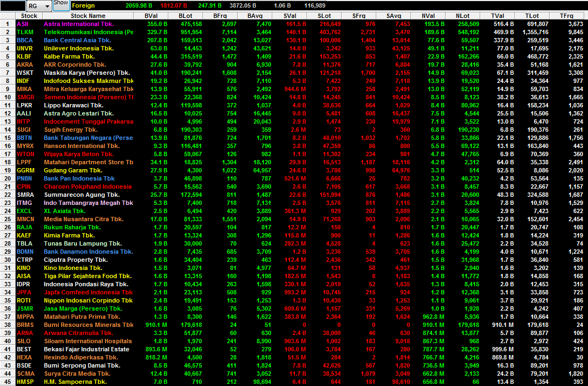
Task: Select Bumi Resources Minerals Tbk stock name
Action: pos(88,325)
